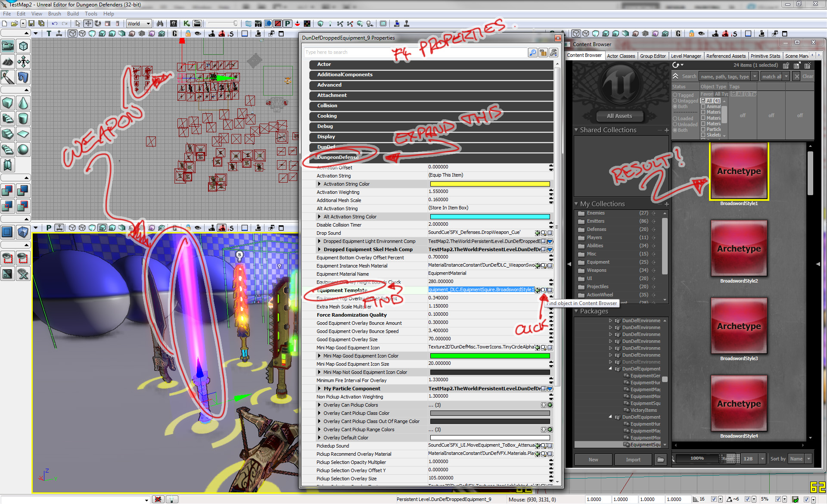Viewport: 827px width, 504px height.
Task: Click green Mini Map Good Equipment Icon Color swatch
Action: [x=490, y=356]
